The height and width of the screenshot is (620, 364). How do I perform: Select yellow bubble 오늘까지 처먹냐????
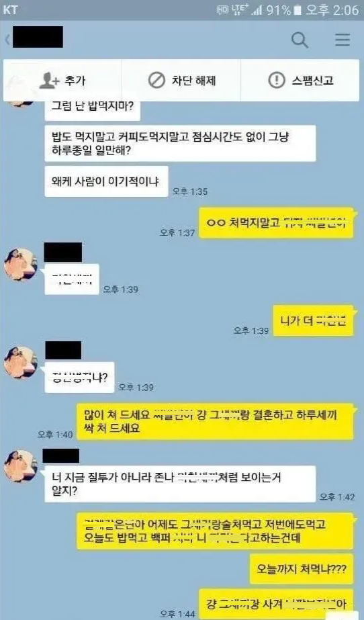pyautogui.click(x=302, y=569)
